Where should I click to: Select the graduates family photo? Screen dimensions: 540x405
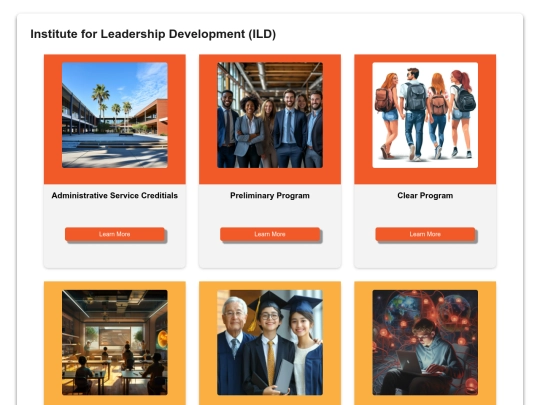270,342
